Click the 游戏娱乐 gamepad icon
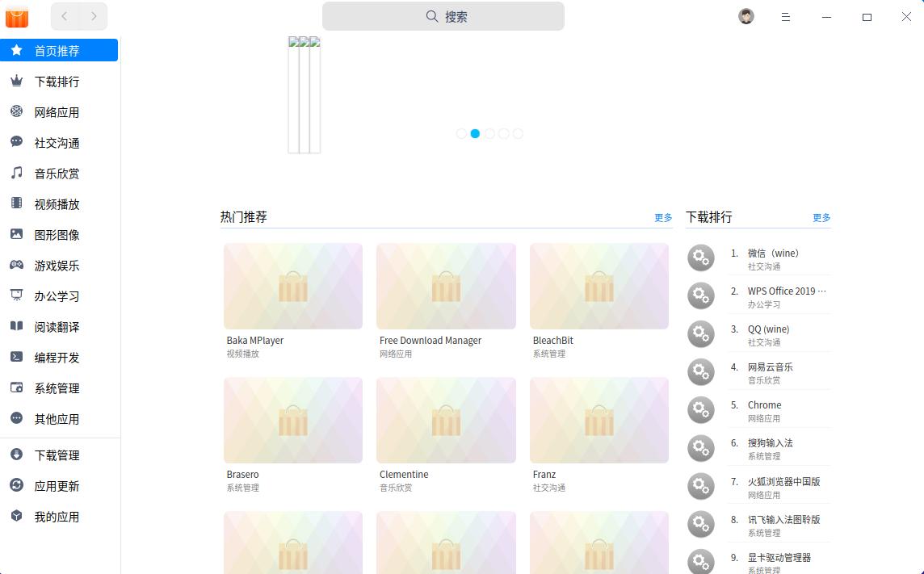924x574 pixels. pos(16,264)
